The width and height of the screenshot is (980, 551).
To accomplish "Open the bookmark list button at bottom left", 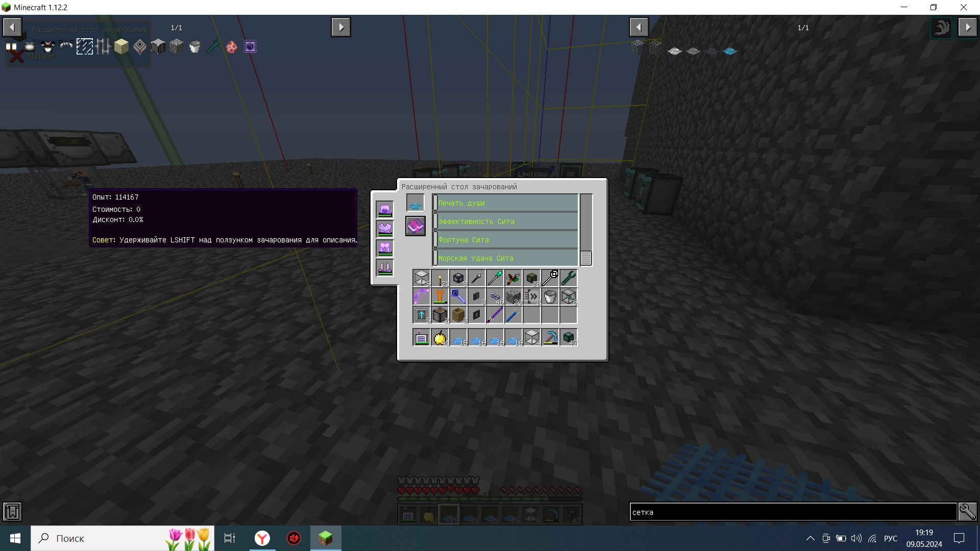I will pos(12,512).
